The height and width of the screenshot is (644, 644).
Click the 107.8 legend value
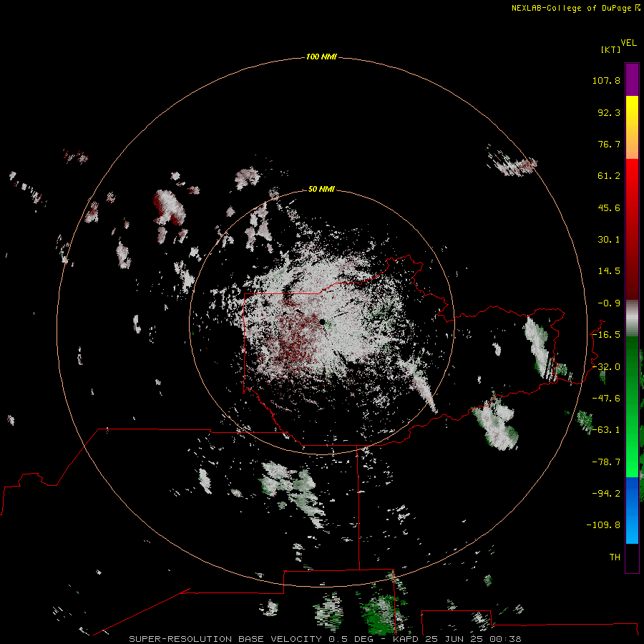tap(606, 80)
